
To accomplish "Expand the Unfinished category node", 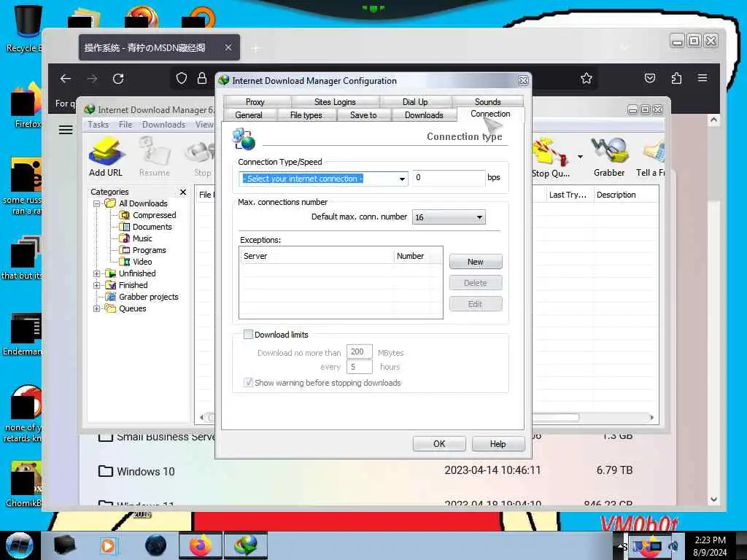I will click(x=97, y=274).
